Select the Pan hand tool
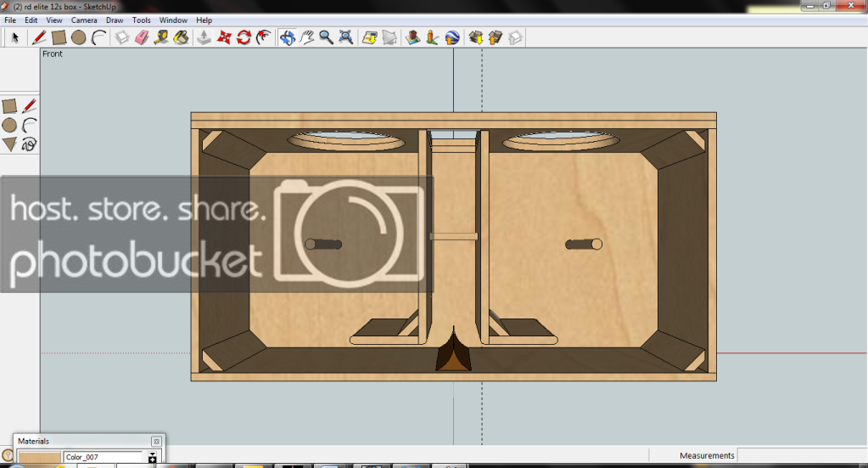Image resolution: width=868 pixels, height=468 pixels. coord(306,37)
